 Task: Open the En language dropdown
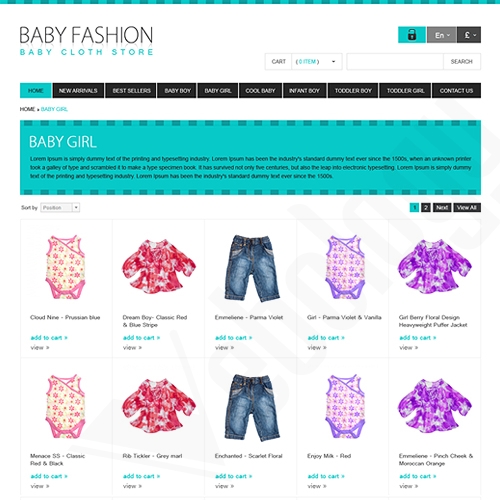442,35
